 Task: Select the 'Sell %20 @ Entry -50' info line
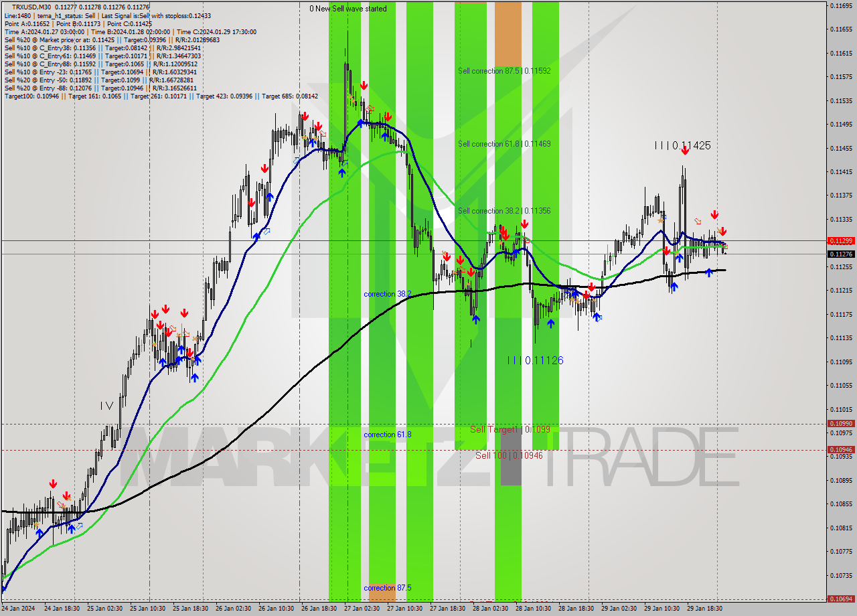(100, 80)
